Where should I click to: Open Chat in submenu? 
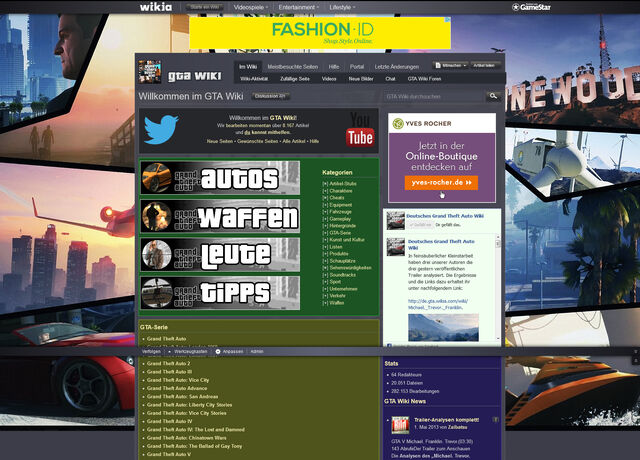[390, 79]
